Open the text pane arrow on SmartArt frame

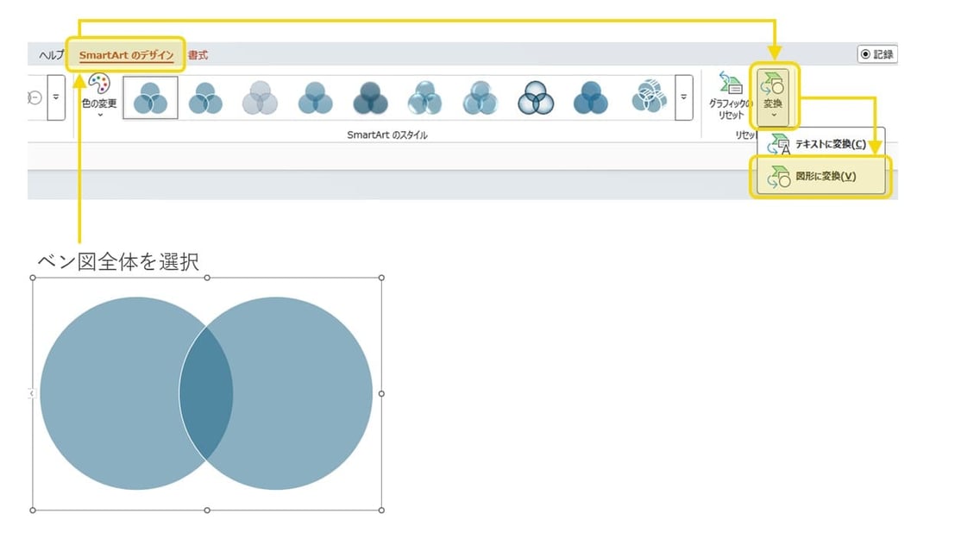coord(31,393)
